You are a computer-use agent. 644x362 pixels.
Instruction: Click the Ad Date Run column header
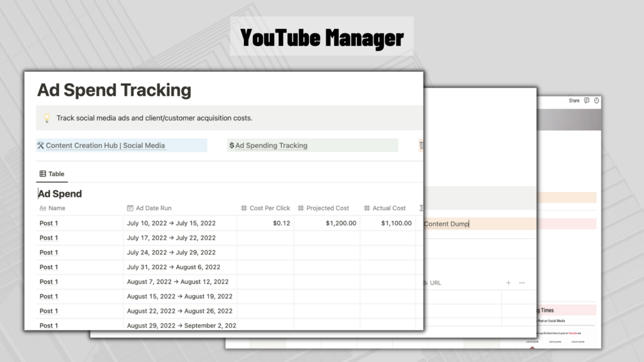click(154, 208)
